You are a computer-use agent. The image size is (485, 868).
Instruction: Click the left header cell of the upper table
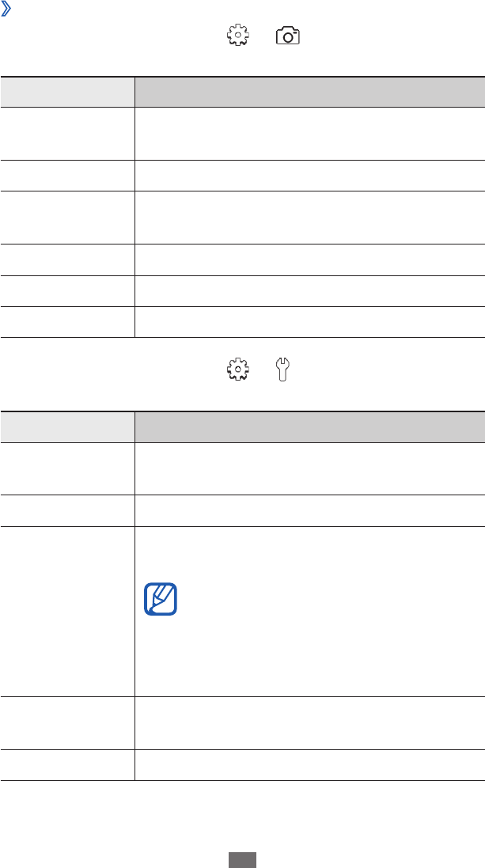tap(67, 92)
